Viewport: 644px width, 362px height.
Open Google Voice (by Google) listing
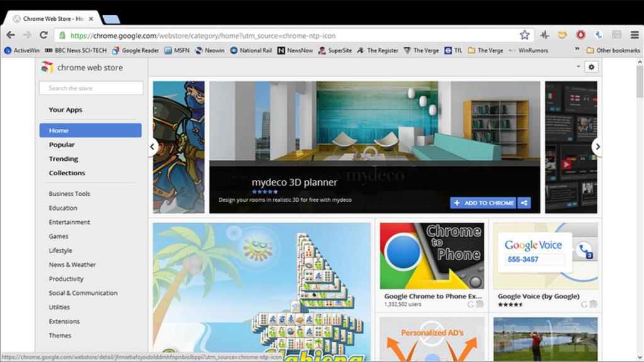545,296
